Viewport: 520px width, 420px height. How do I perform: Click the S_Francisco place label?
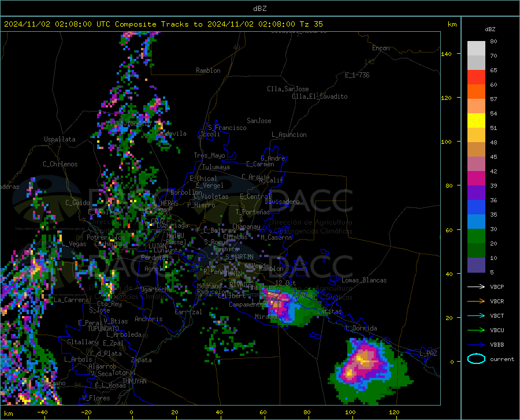point(227,128)
